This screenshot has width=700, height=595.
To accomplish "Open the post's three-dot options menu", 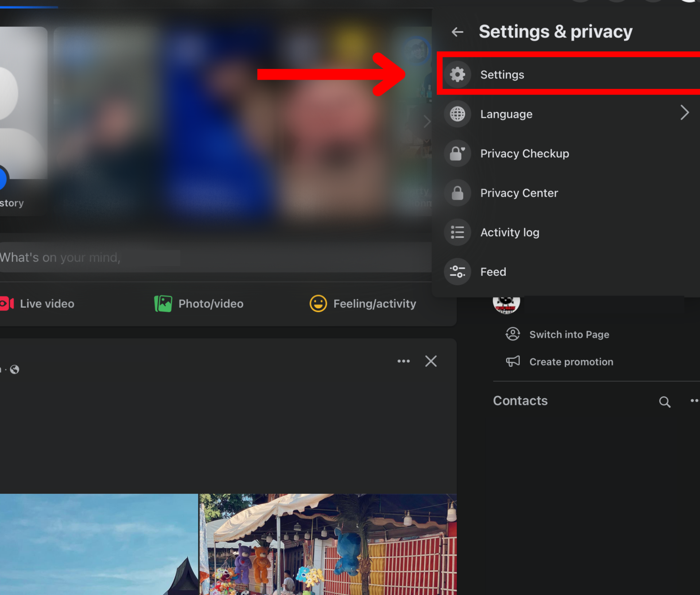I will click(403, 361).
